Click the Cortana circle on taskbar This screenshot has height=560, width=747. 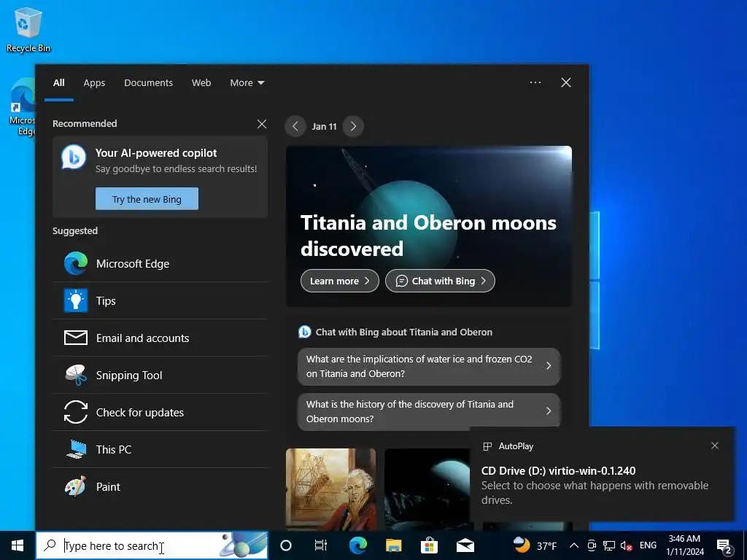[x=286, y=545]
